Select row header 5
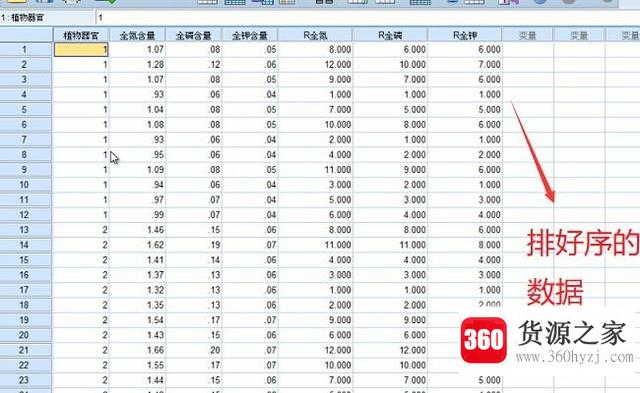 (x=26, y=109)
